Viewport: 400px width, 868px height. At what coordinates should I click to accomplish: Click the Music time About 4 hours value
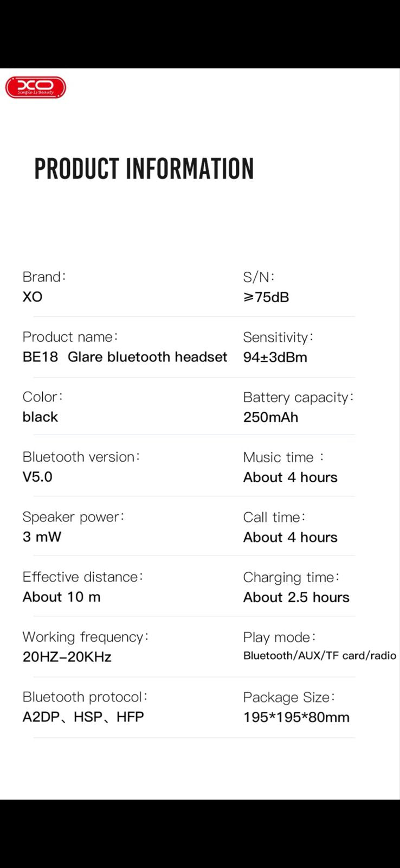290,477
